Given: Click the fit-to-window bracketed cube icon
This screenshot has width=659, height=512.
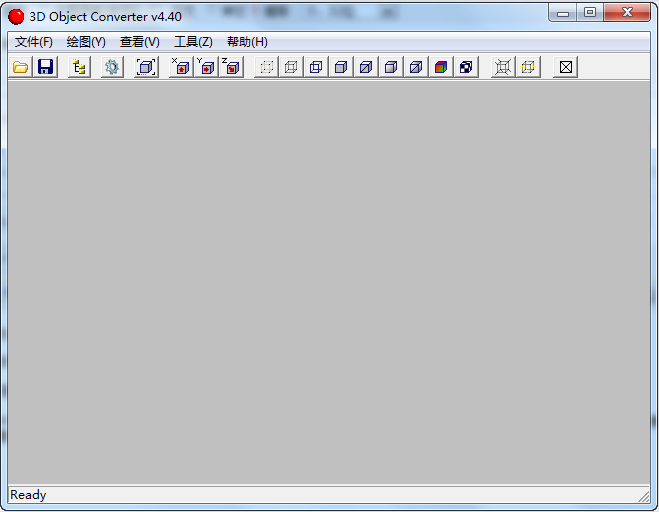Looking at the screenshot, I should [x=146, y=67].
